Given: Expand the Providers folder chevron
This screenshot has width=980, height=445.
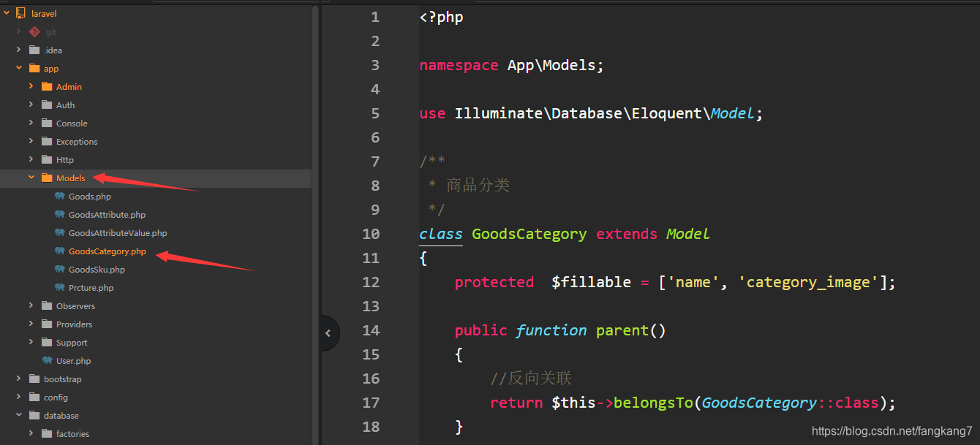Looking at the screenshot, I should click(x=31, y=324).
